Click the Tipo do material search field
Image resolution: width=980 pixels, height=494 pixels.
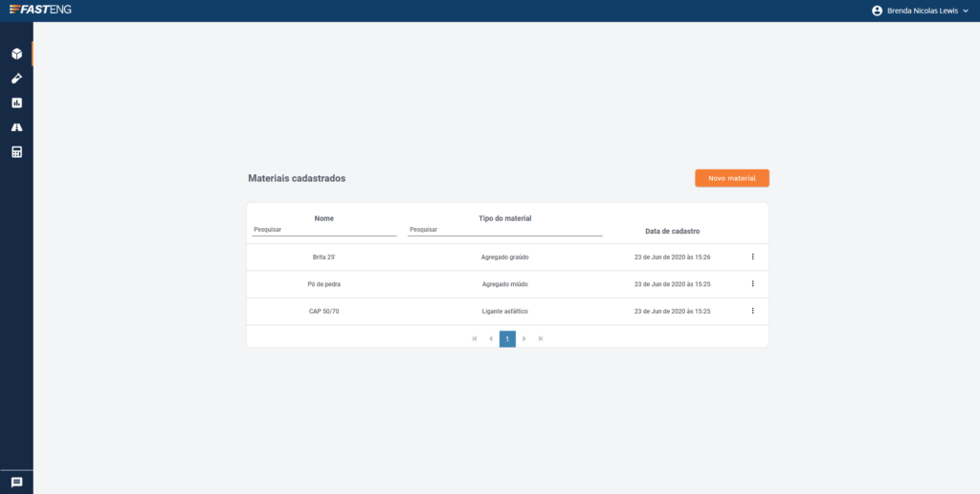504,230
